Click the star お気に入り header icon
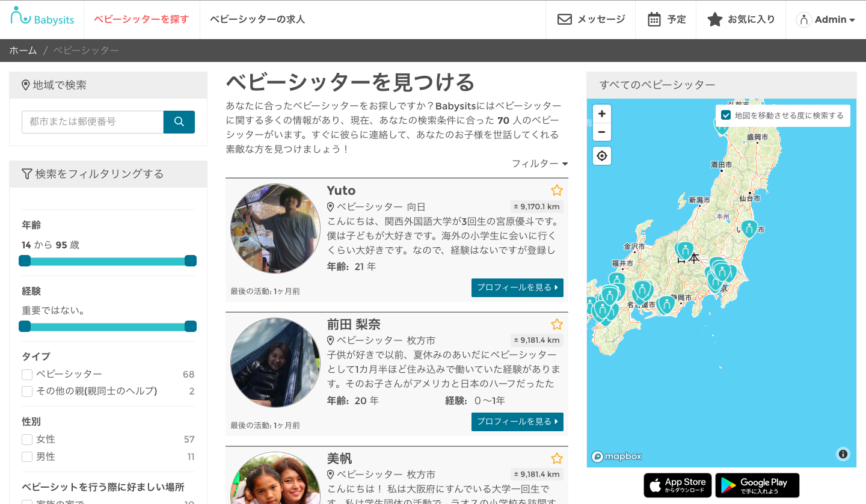The width and height of the screenshot is (866, 504). pos(714,19)
